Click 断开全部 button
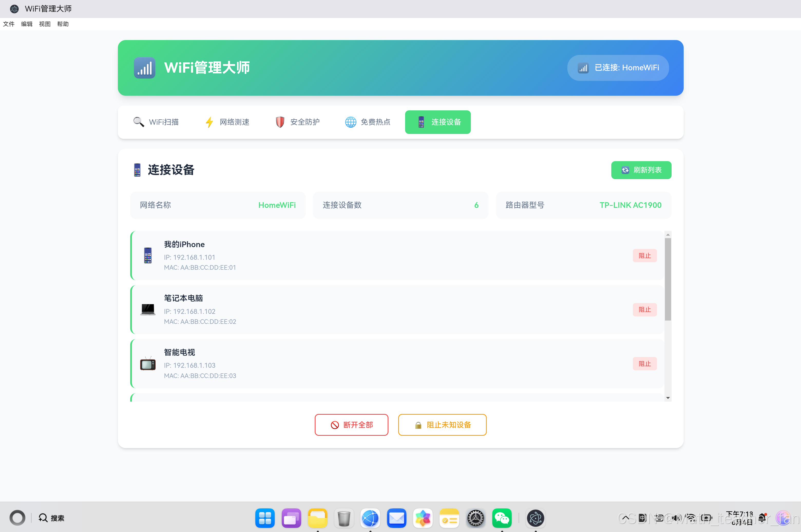Viewport: 801px width, 532px height. [351, 425]
